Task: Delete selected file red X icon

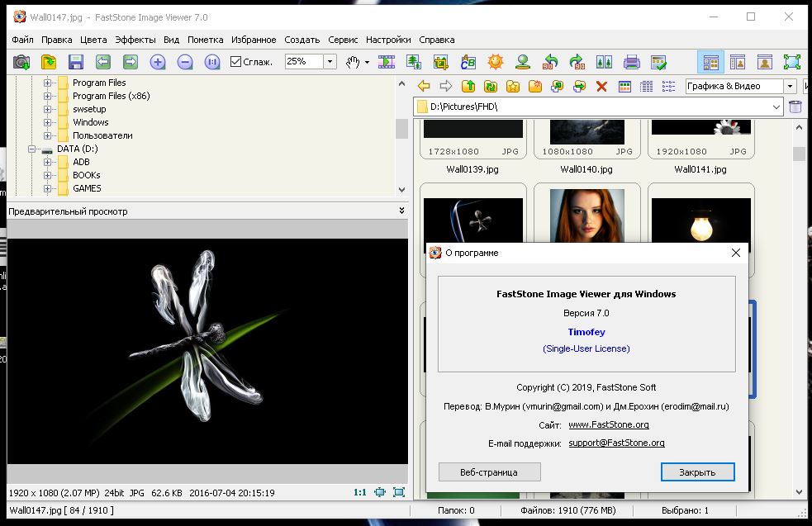Action: (x=601, y=86)
